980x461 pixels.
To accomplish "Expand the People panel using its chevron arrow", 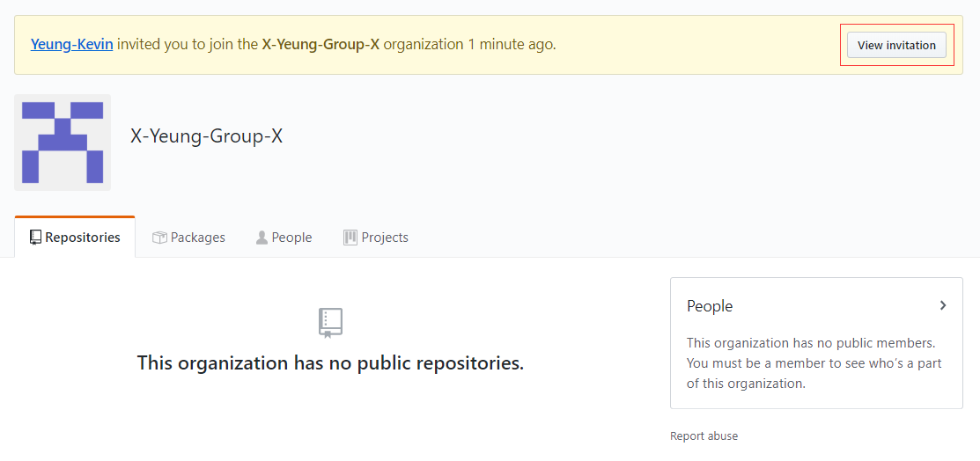I will coord(943,305).
